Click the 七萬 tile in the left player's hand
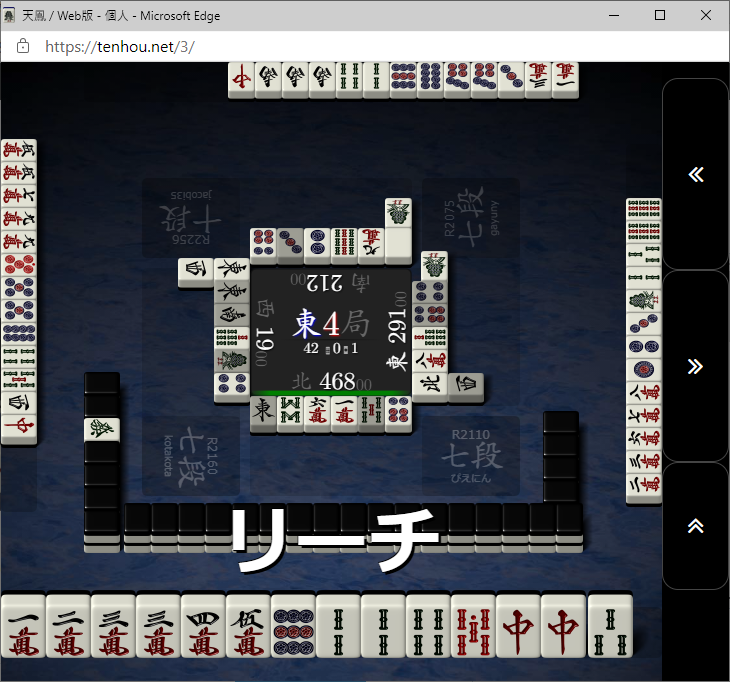 pos(19,196)
